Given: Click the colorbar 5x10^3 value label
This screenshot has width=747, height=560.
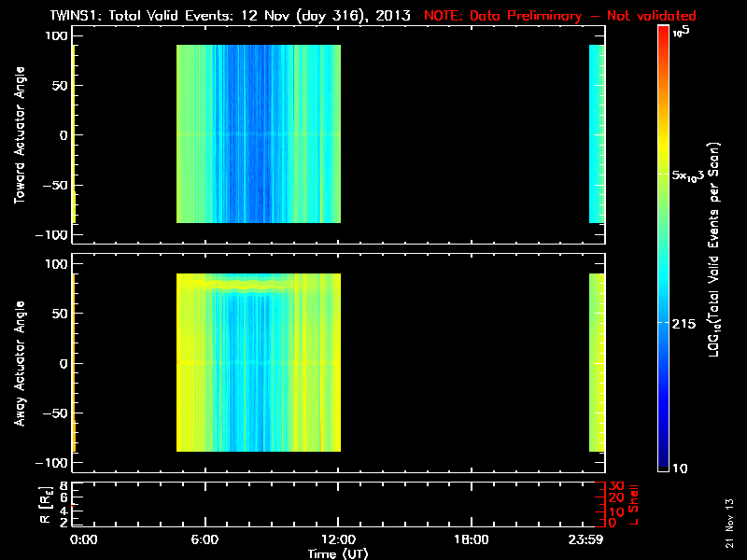Looking at the screenshot, I should coord(688,175).
